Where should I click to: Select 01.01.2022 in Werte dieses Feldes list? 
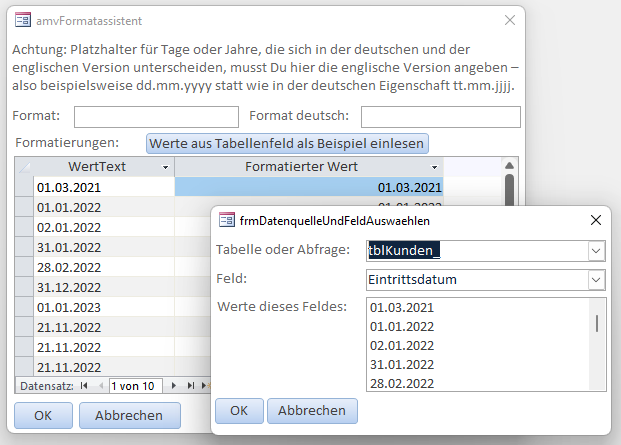478,327
